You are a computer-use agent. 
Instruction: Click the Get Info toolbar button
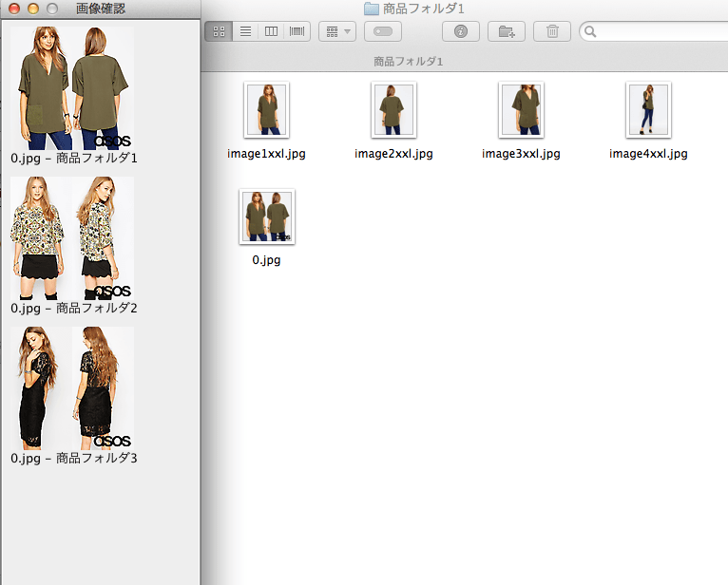[461, 31]
